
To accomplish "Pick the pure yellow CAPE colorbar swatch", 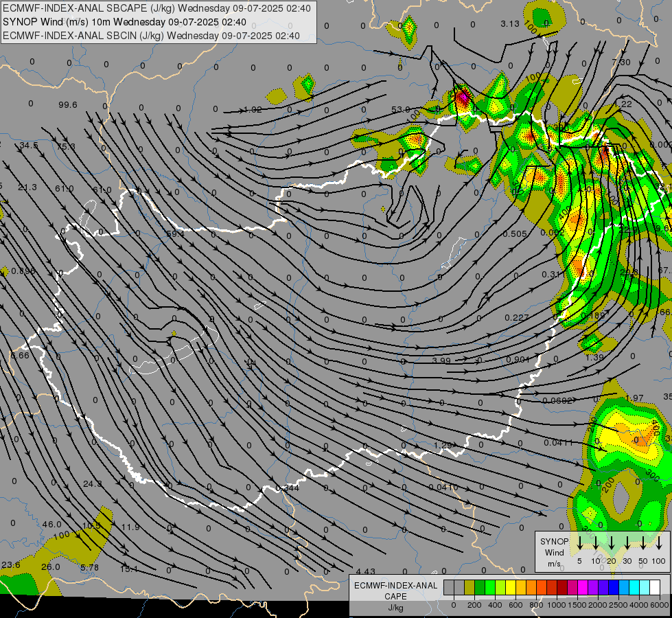I will tap(511, 587).
